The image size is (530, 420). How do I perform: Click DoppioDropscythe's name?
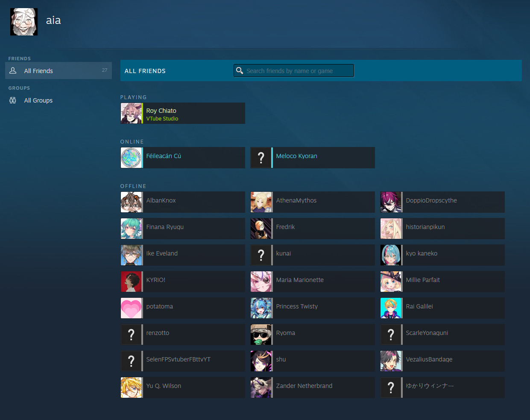click(431, 200)
